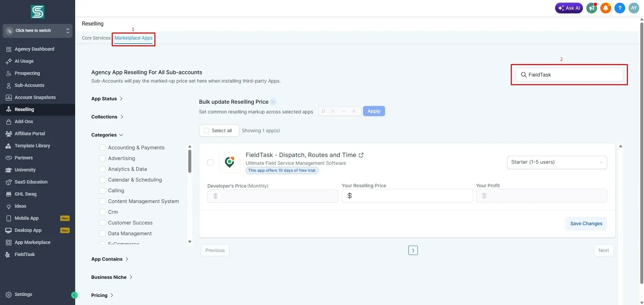The width and height of the screenshot is (644, 305).
Task: Click the FieldTask search input field
Action: tap(569, 75)
